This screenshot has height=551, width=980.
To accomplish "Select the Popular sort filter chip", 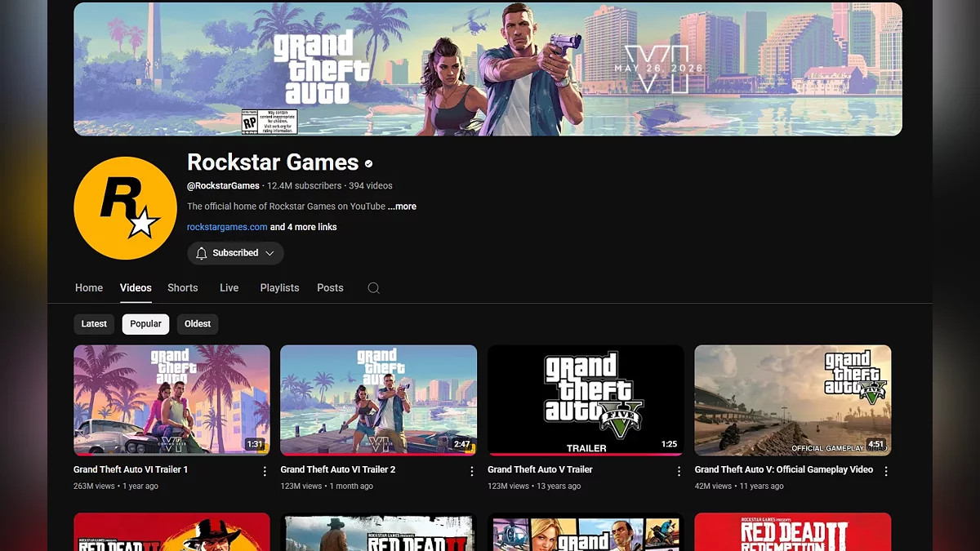I will pos(145,324).
